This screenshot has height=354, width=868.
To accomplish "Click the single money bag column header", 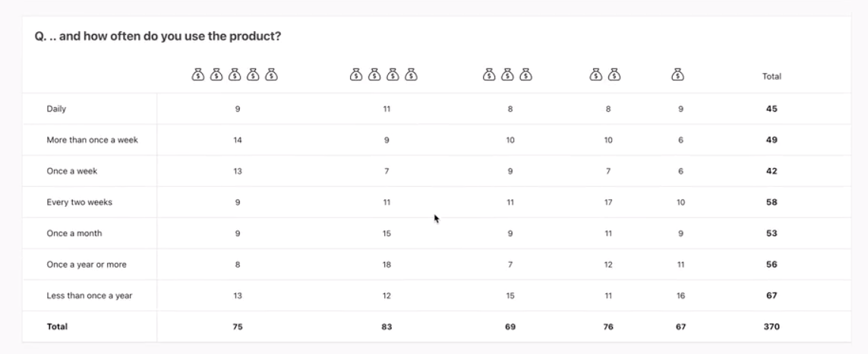I will pos(678,74).
